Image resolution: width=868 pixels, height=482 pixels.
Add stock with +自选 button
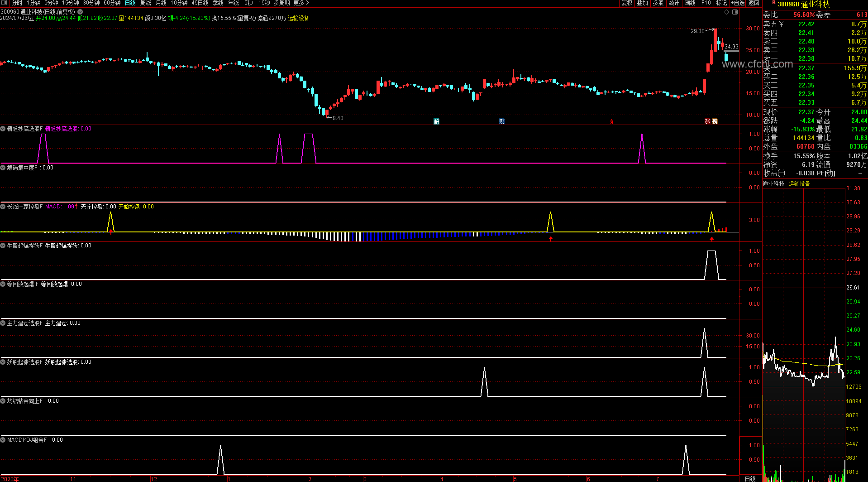tap(738, 3)
